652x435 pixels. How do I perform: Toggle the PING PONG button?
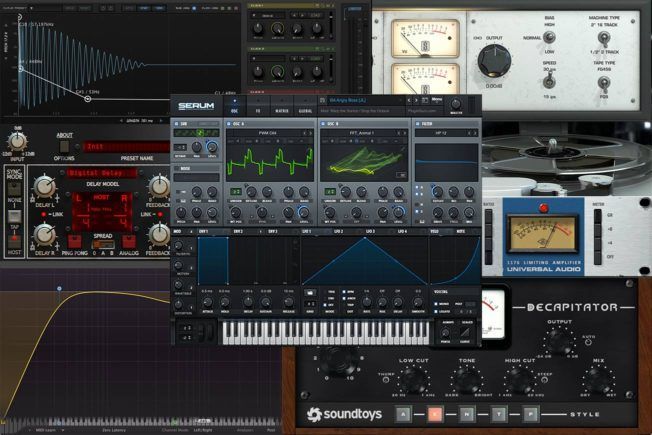[x=74, y=242]
